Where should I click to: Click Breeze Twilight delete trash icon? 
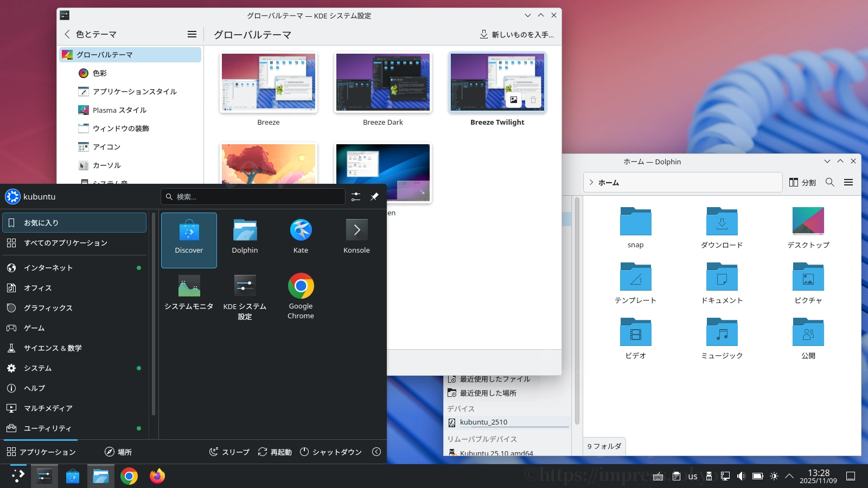click(533, 100)
